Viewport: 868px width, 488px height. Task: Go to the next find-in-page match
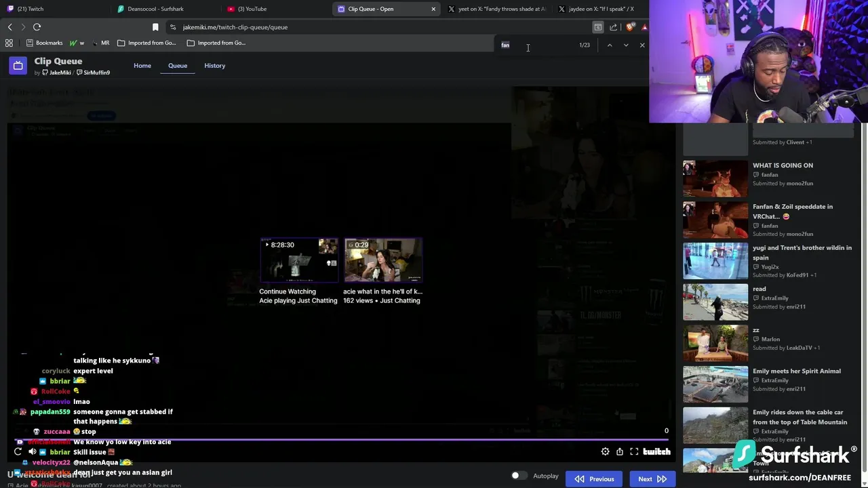coord(626,45)
